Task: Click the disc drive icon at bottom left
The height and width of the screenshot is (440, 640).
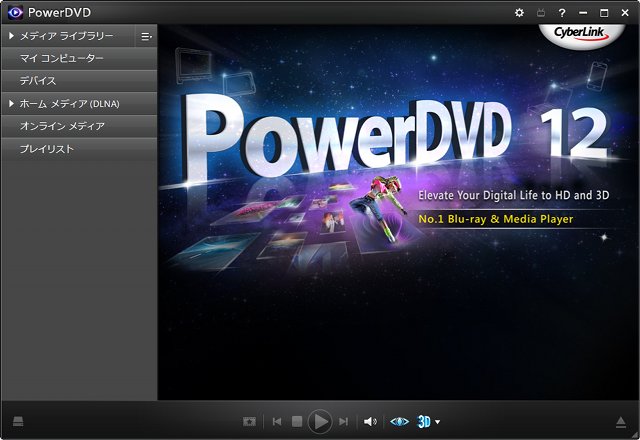Action: click(18, 422)
